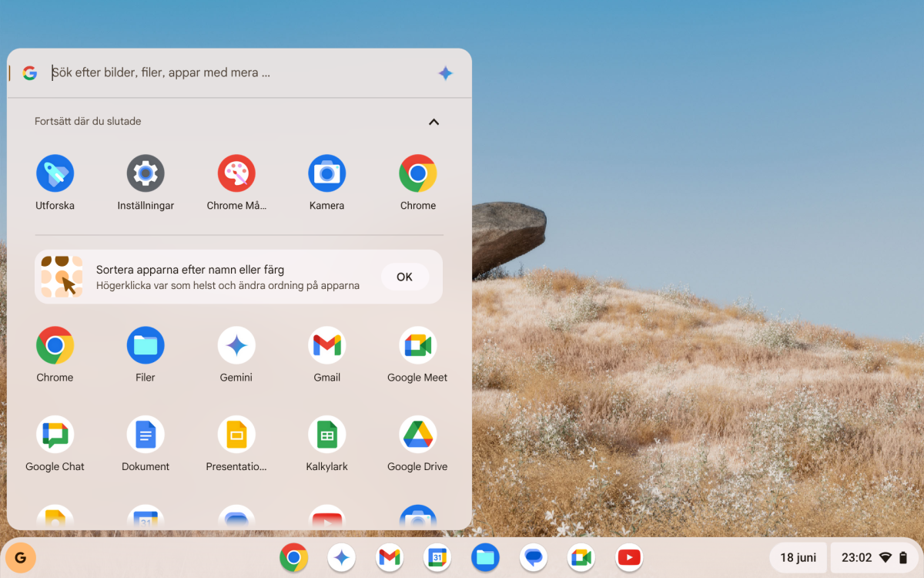This screenshot has width=924, height=578.
Task: Open the Filer app
Action: [x=146, y=344]
